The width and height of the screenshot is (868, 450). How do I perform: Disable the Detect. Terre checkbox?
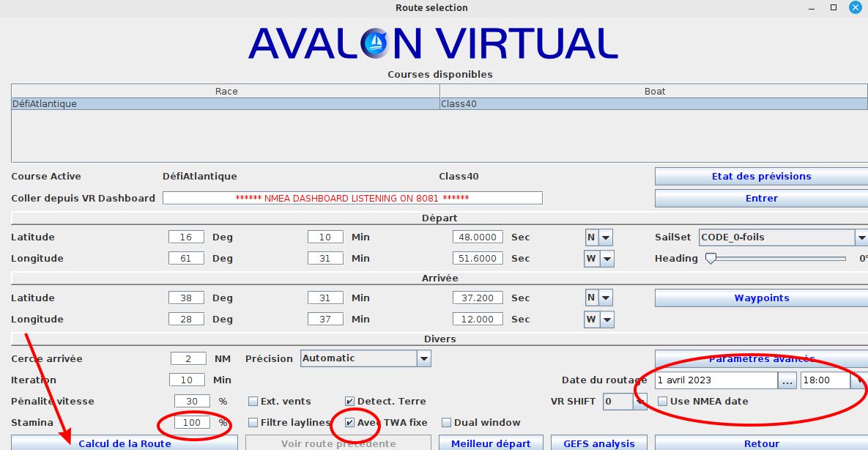click(350, 402)
